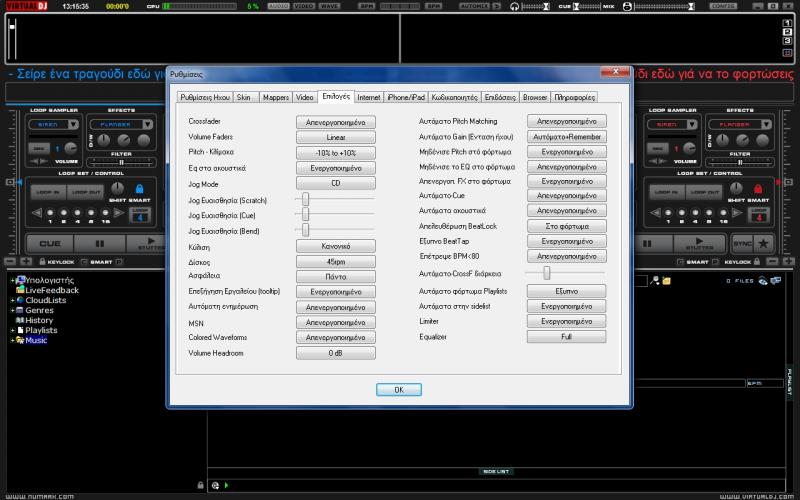
Task: Adjust the automatic CrossF duration slider
Action: coord(546,273)
